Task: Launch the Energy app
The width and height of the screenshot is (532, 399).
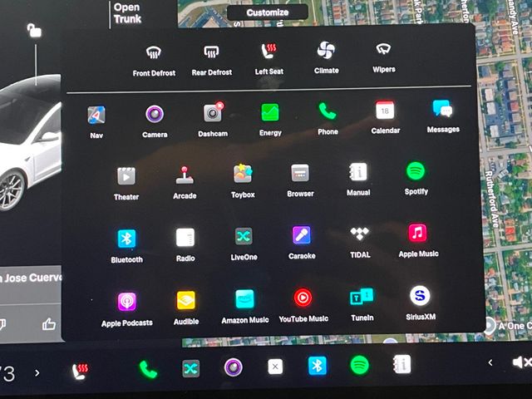Action: [270, 113]
